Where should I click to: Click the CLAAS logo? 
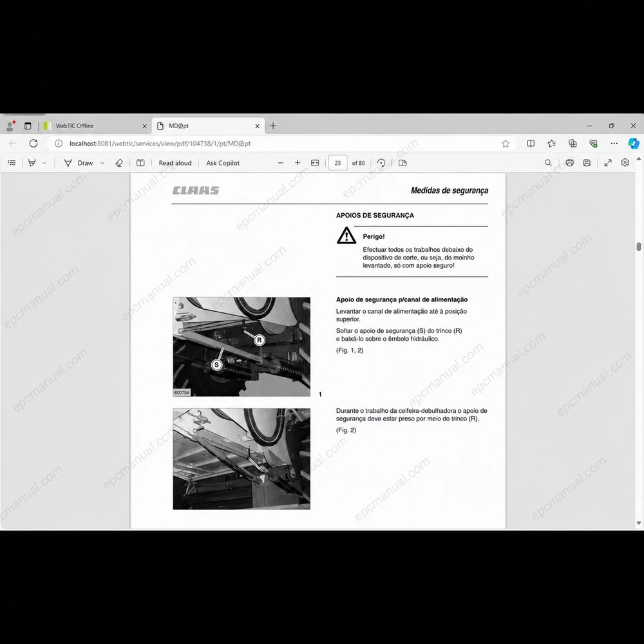tap(196, 190)
